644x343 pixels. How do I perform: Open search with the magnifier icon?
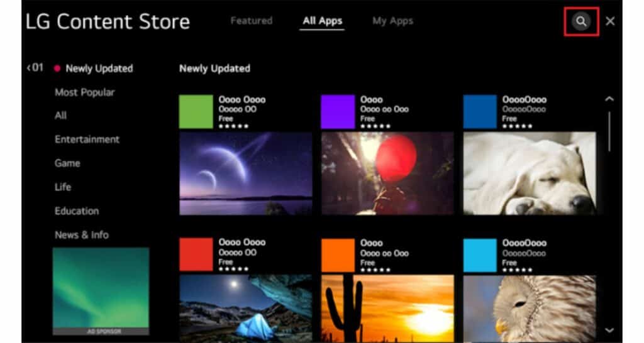point(581,21)
